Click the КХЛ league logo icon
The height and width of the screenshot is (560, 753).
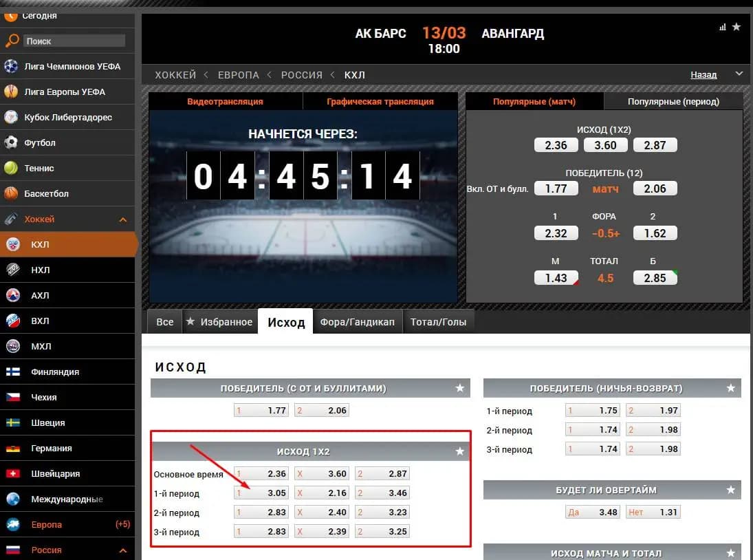13,244
